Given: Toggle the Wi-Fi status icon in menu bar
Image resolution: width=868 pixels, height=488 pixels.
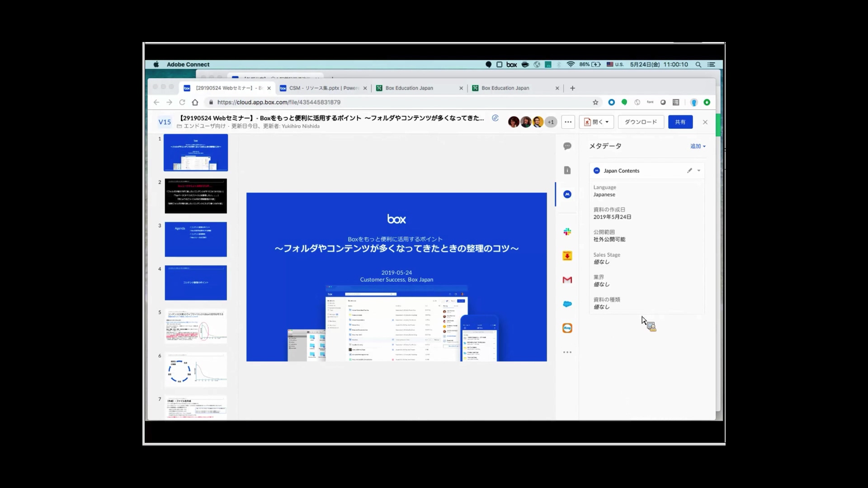Looking at the screenshot, I should click(571, 65).
